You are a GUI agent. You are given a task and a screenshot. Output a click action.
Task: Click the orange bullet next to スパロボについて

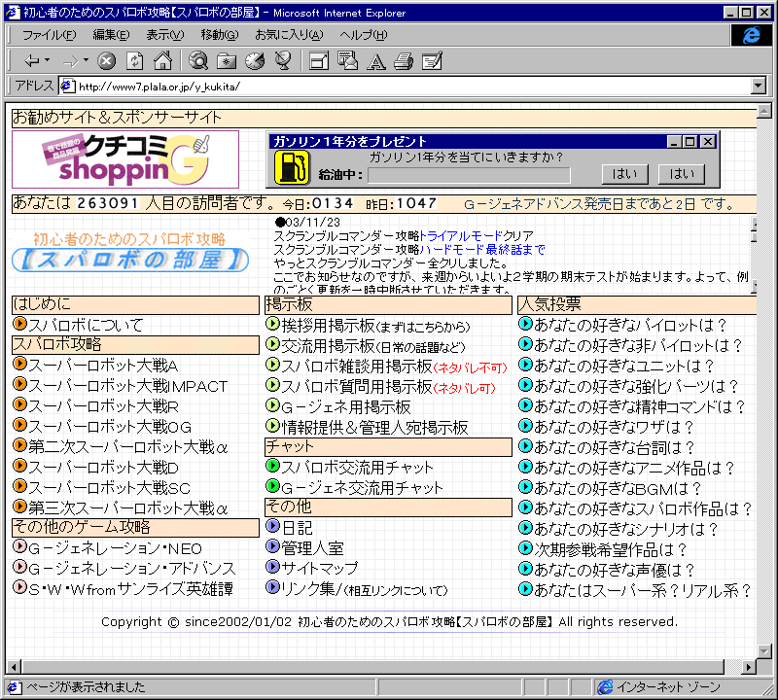click(x=19, y=324)
